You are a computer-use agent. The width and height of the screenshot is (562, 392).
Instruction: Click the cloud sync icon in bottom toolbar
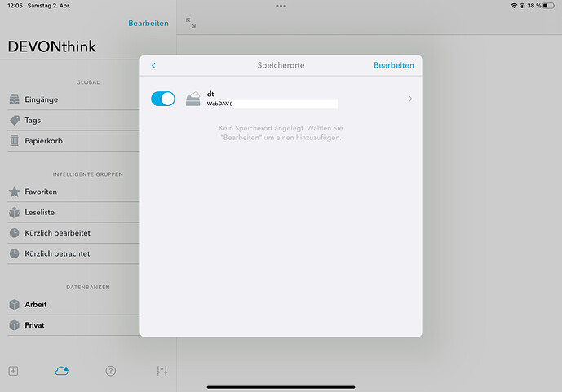tap(62, 371)
